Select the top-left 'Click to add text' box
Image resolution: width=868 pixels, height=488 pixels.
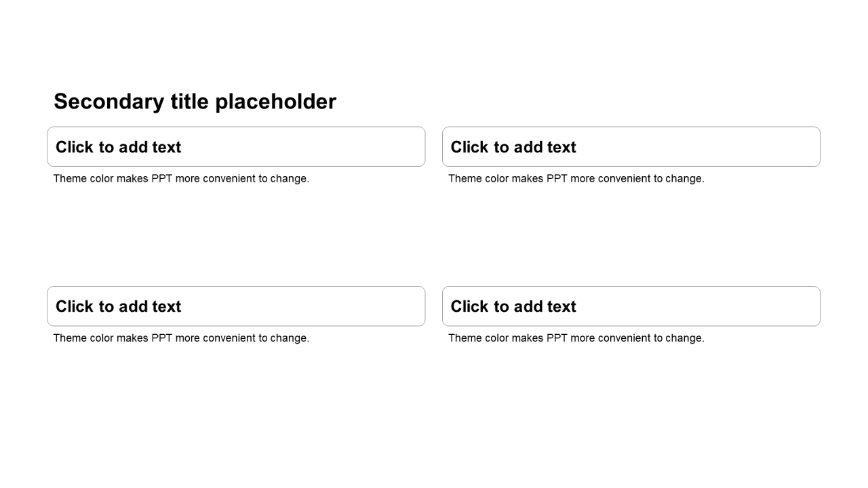[236, 147]
